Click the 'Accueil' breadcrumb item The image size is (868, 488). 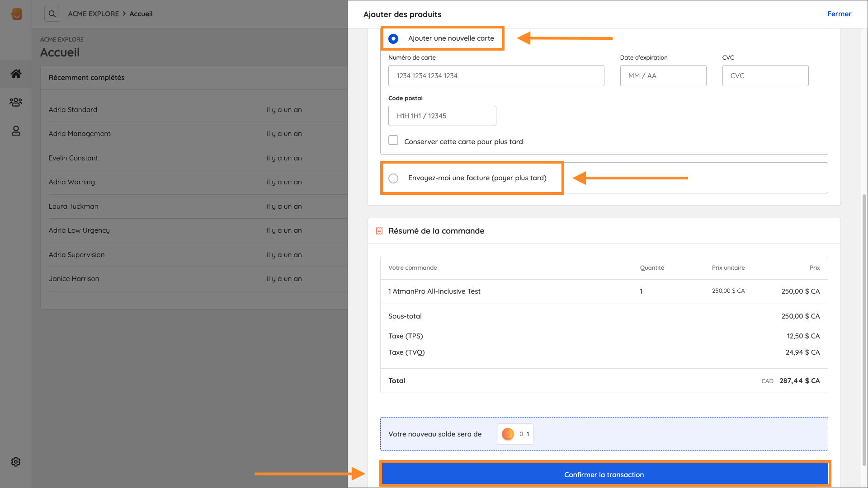[141, 14]
